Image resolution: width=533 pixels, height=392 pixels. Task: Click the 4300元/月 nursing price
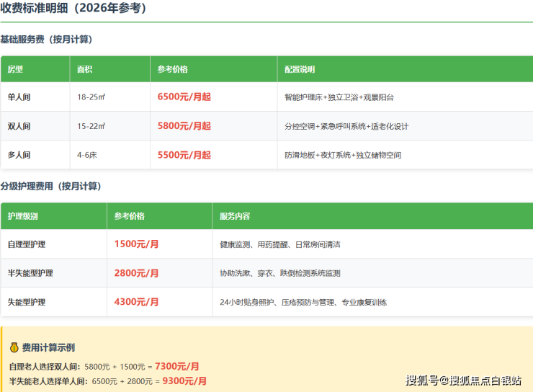137,302
